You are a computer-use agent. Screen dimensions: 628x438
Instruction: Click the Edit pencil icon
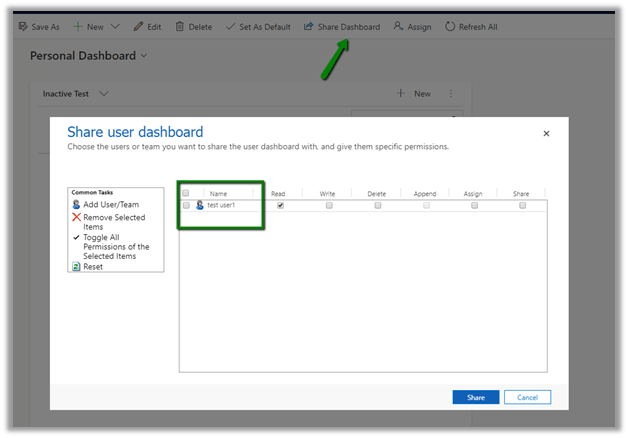(x=138, y=27)
